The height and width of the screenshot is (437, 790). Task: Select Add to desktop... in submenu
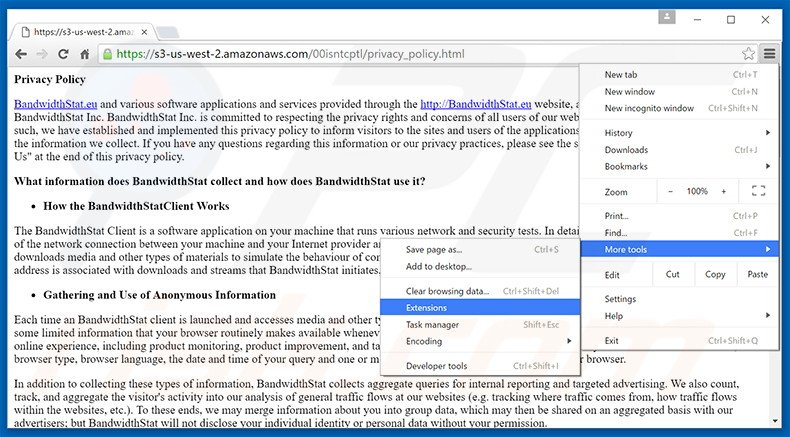pyautogui.click(x=480, y=267)
